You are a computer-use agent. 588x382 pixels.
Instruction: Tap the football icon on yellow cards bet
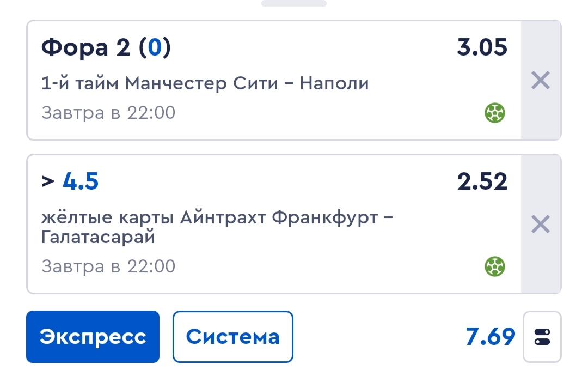click(494, 266)
